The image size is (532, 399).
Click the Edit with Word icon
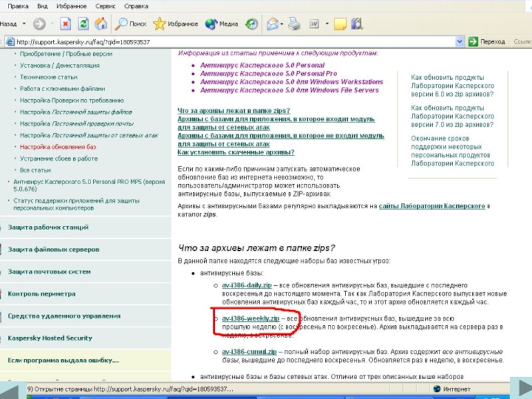click(314, 24)
